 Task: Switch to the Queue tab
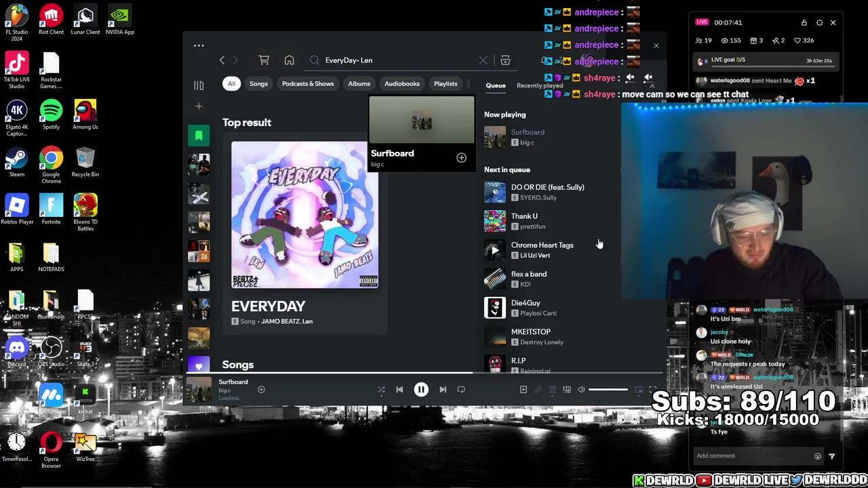[496, 85]
